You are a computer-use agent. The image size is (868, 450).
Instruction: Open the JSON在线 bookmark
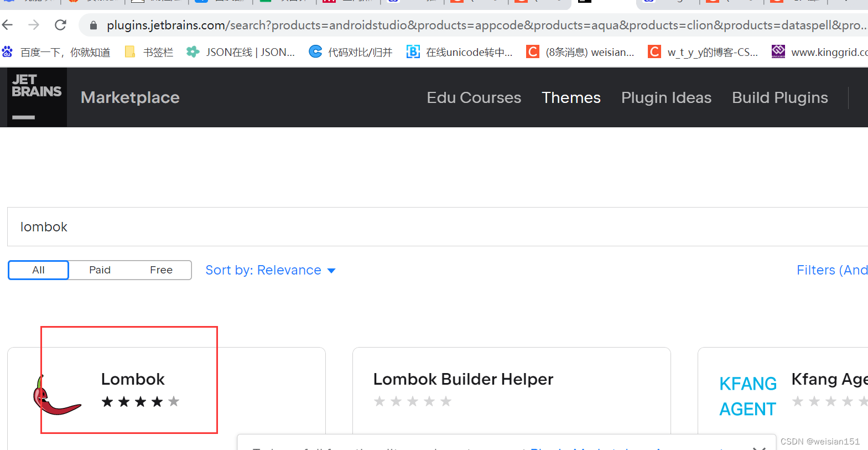[241, 52]
